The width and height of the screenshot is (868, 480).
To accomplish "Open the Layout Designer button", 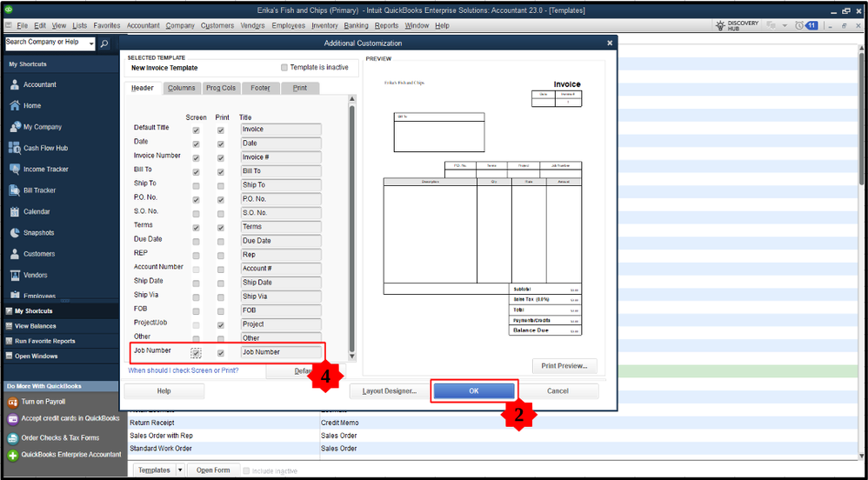I will tap(389, 390).
